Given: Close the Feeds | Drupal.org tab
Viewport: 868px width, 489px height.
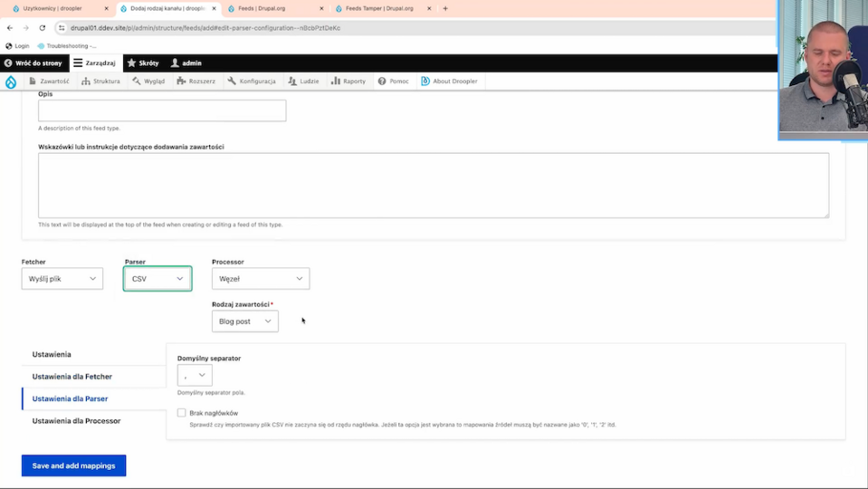Looking at the screenshot, I should pyautogui.click(x=321, y=8).
